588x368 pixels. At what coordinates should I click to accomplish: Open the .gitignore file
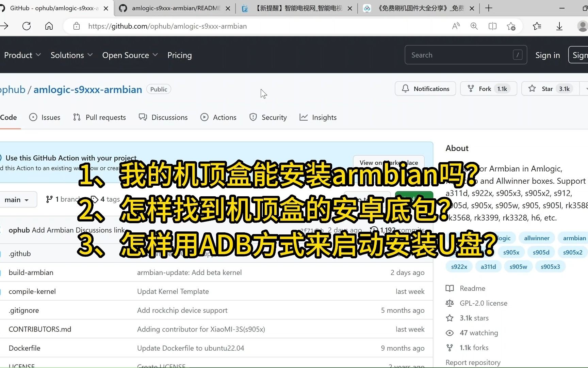[x=24, y=310]
